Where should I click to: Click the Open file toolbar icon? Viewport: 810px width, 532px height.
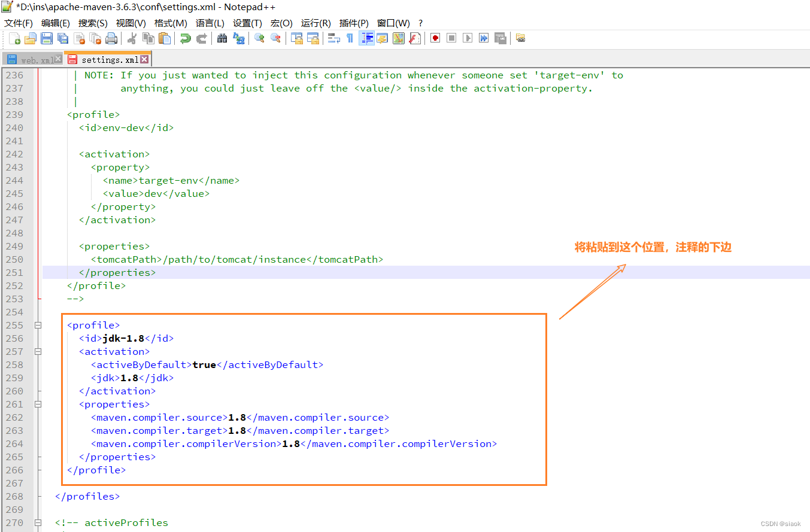point(31,38)
